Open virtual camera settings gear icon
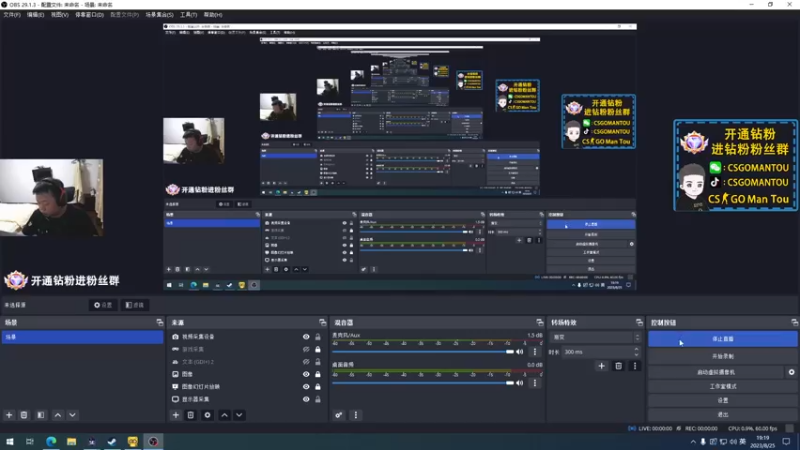Image resolution: width=800 pixels, height=450 pixels. click(x=791, y=372)
